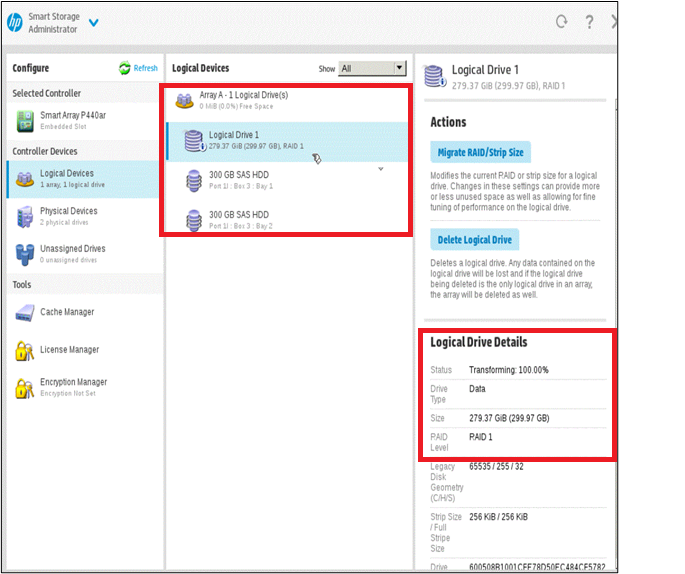This screenshot has width=685, height=574.
Task: Open help with the question mark icon
Action: pyautogui.click(x=589, y=22)
